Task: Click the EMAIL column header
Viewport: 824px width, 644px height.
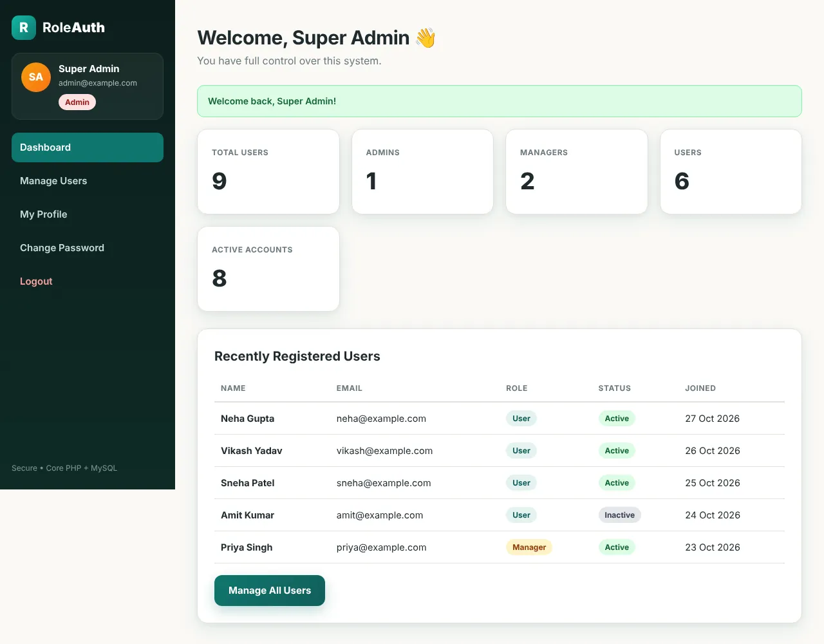Action: pyautogui.click(x=350, y=388)
